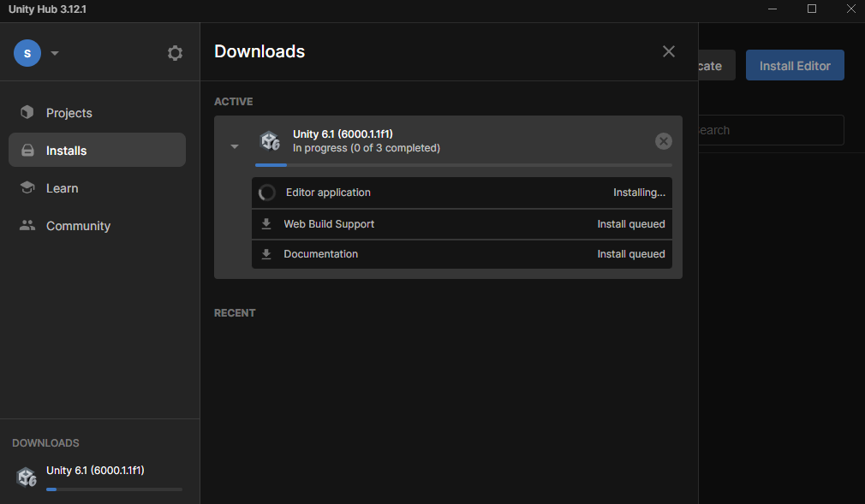Click Unity icon in sidebar downloads
The width and height of the screenshot is (865, 504).
point(27,477)
